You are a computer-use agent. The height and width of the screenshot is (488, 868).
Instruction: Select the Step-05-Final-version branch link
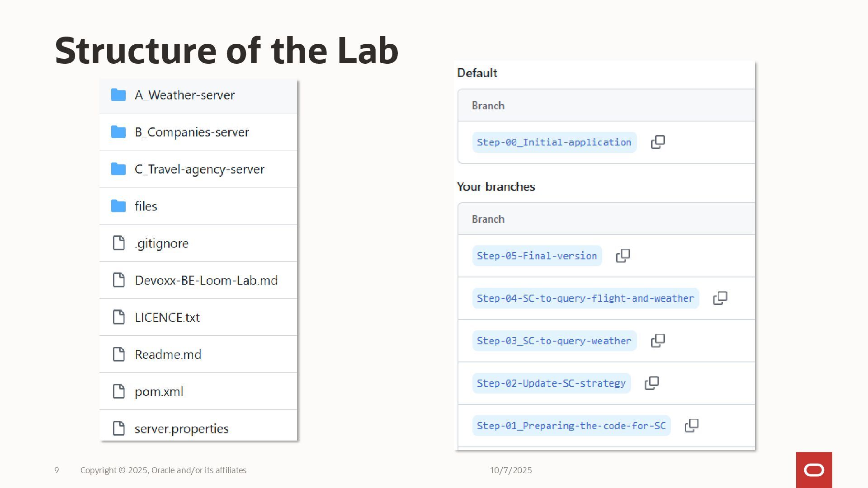[x=537, y=256]
